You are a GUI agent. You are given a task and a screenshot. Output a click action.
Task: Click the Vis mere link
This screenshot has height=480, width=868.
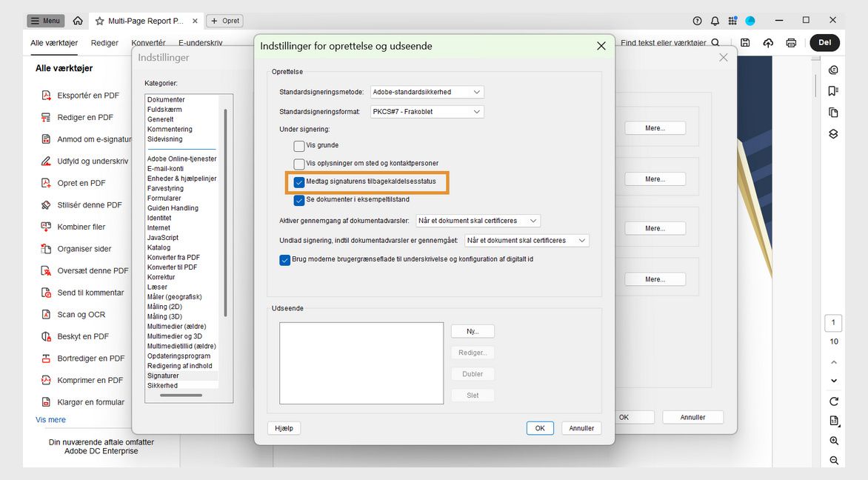click(x=50, y=419)
